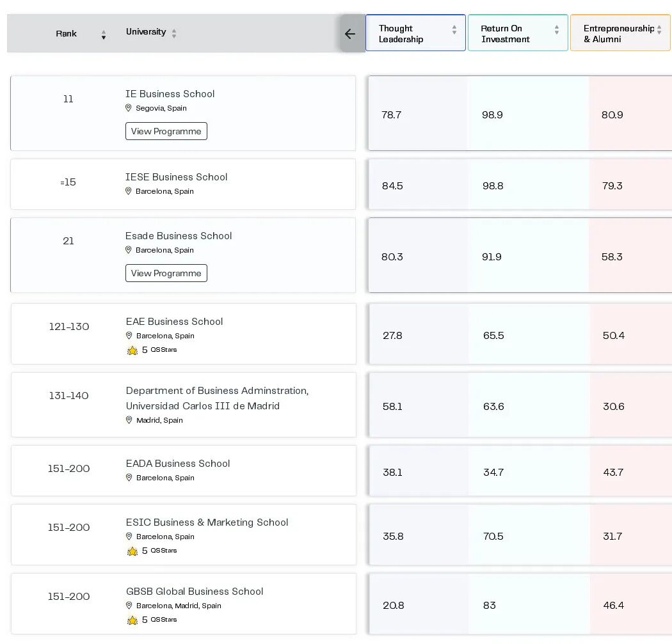Select the Thought Leadership column header

(415, 33)
